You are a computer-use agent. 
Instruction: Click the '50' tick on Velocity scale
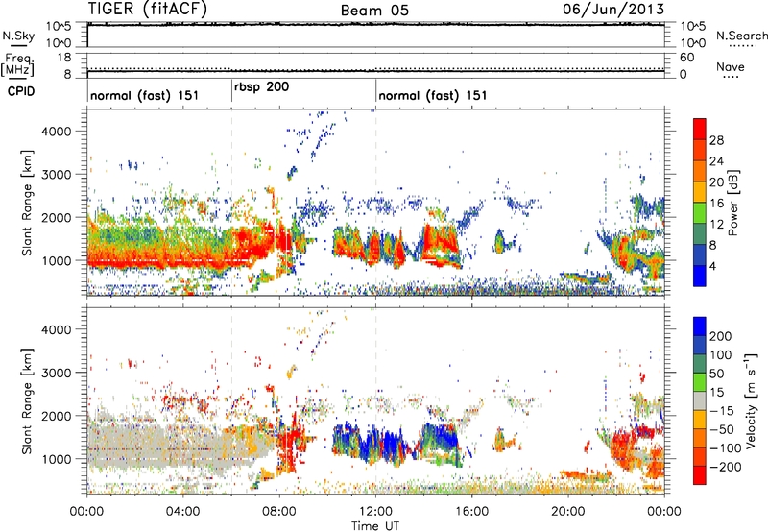(717, 374)
